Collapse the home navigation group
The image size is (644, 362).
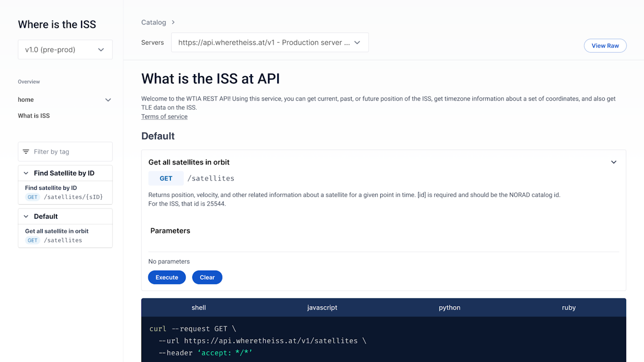click(108, 99)
